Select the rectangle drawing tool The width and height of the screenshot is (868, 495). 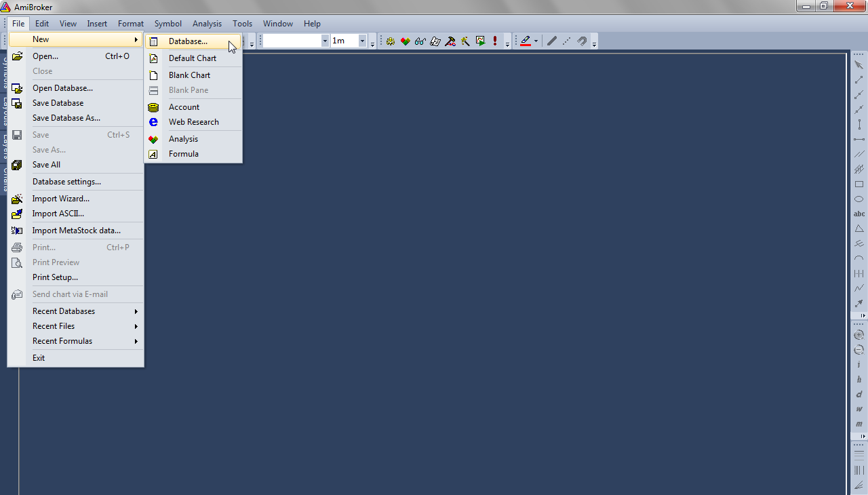tap(859, 184)
